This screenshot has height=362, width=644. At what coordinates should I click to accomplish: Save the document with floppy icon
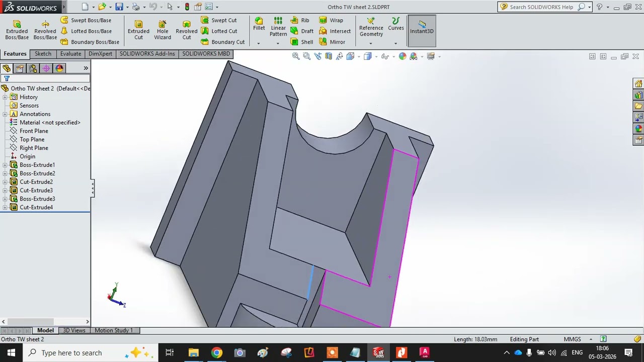(x=119, y=7)
